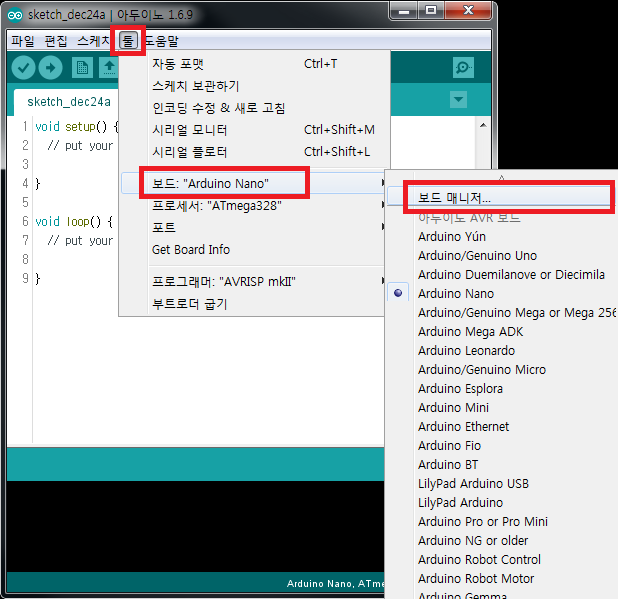Select Arduino/Genuino Mega or Mega 2560

pyautogui.click(x=517, y=313)
